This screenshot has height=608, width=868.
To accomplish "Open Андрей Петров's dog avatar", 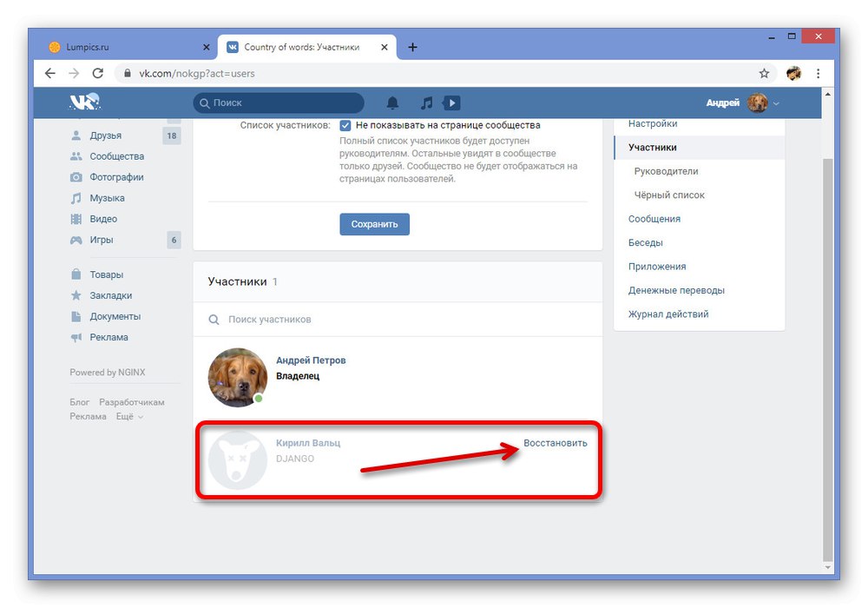I will (x=238, y=377).
